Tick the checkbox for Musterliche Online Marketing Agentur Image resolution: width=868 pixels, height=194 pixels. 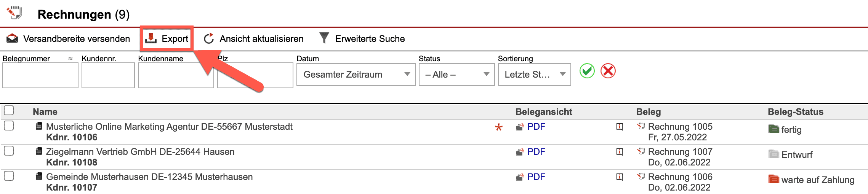pos(9,126)
